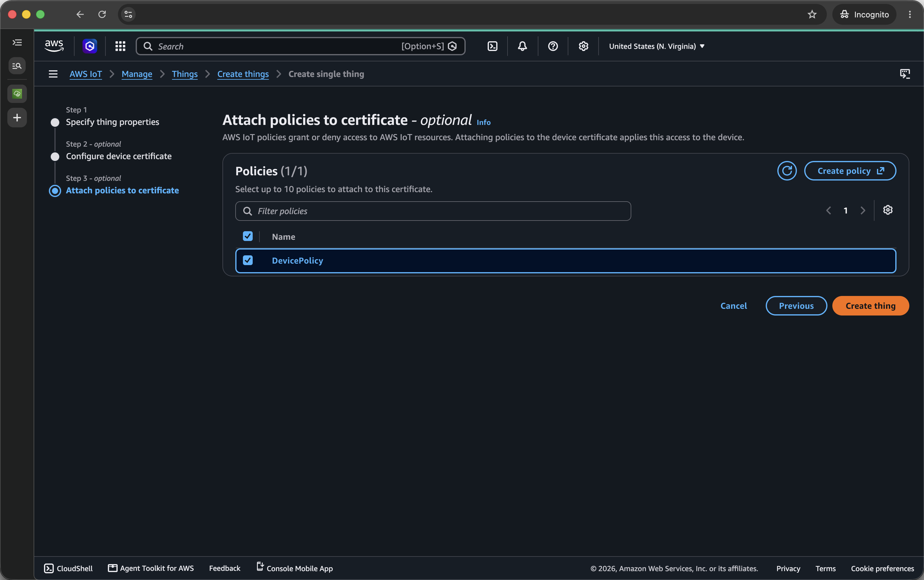
Task: Click the Filter policies input field
Action: tap(433, 211)
